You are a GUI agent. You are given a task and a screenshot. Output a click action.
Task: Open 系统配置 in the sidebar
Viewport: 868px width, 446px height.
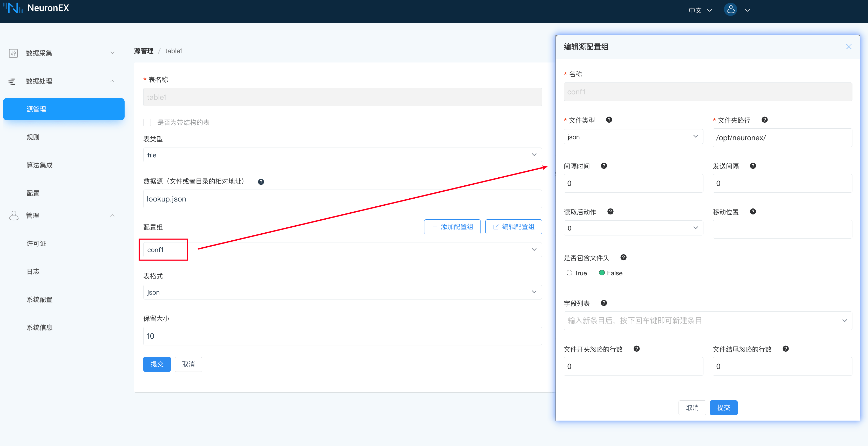coord(39,299)
